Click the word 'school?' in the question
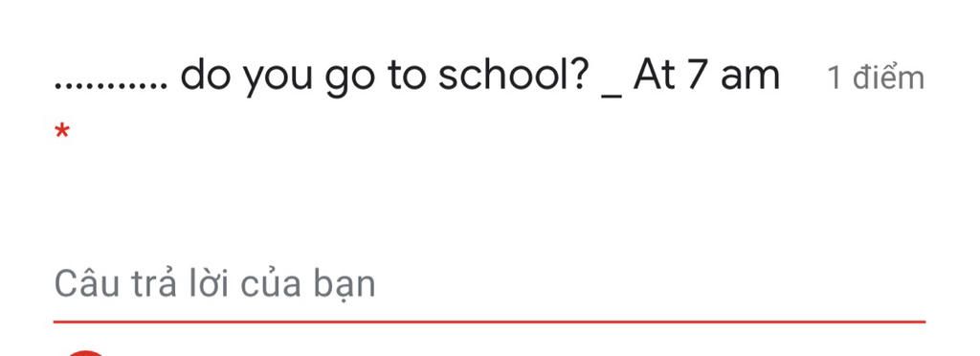 [x=513, y=76]
